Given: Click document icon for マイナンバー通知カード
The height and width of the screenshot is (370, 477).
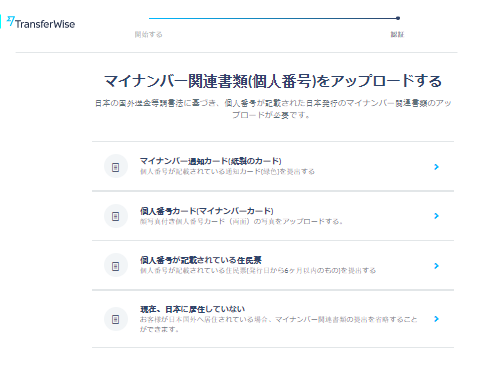Looking at the screenshot, I should coord(116,166).
